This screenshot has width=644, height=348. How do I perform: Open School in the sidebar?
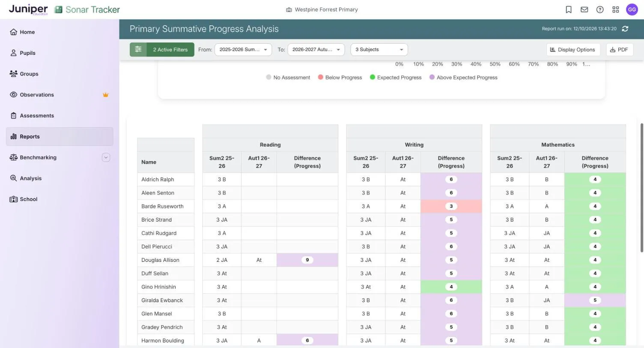60,199
